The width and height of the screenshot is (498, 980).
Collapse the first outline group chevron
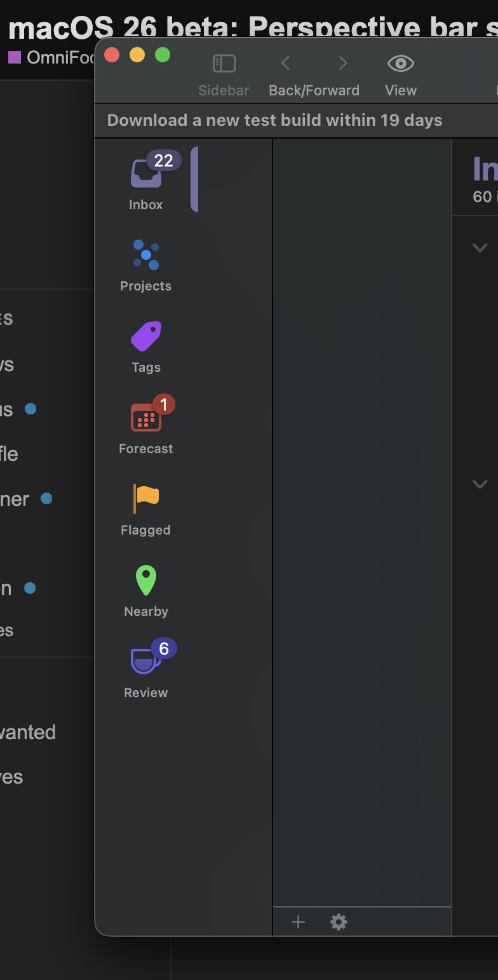(x=480, y=248)
